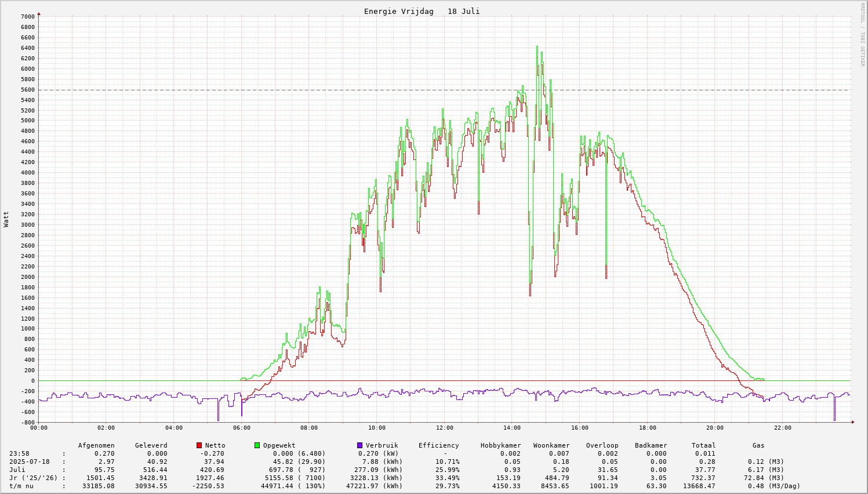
Task: Click the Hobbykamer column header
Action: [x=500, y=445]
